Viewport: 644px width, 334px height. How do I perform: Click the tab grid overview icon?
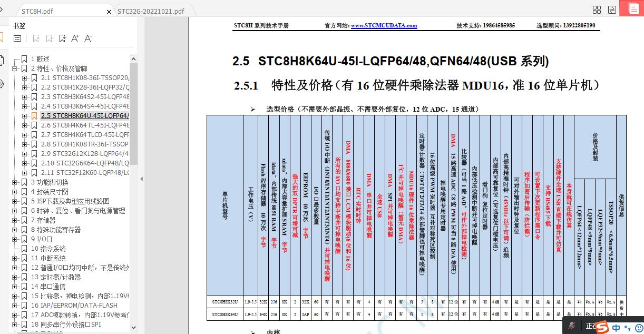click(x=597, y=9)
